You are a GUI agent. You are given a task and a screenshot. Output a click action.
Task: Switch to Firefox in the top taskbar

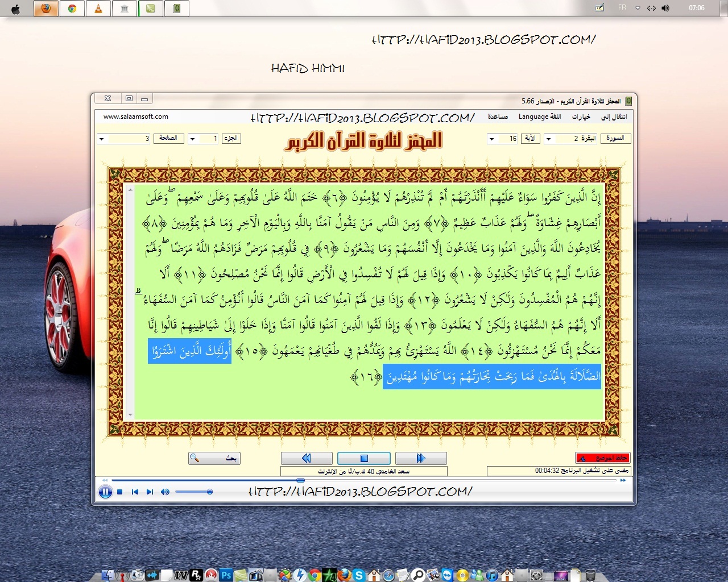tap(46, 9)
